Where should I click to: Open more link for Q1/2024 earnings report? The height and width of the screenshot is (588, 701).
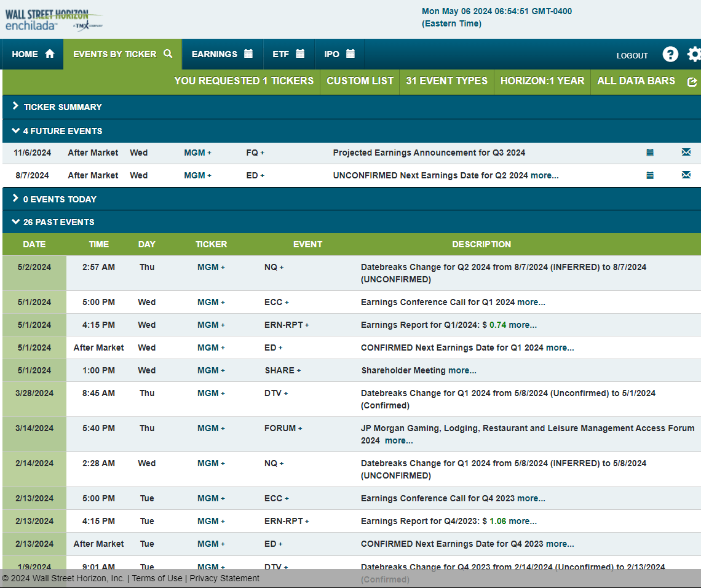(523, 325)
